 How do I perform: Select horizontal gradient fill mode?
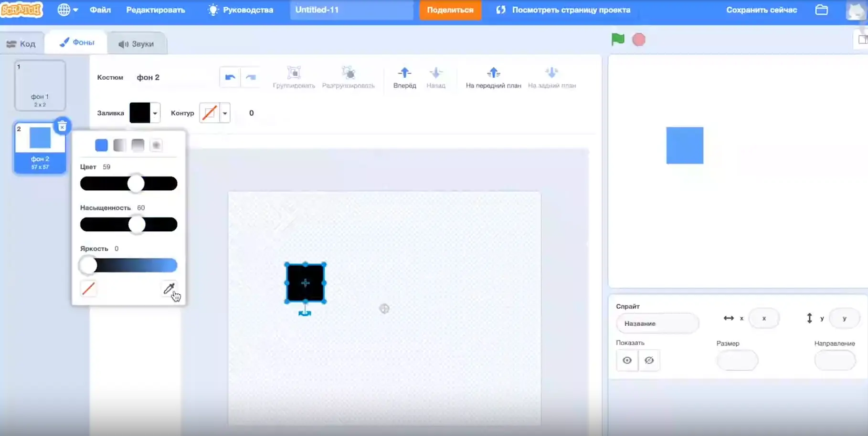click(x=119, y=145)
